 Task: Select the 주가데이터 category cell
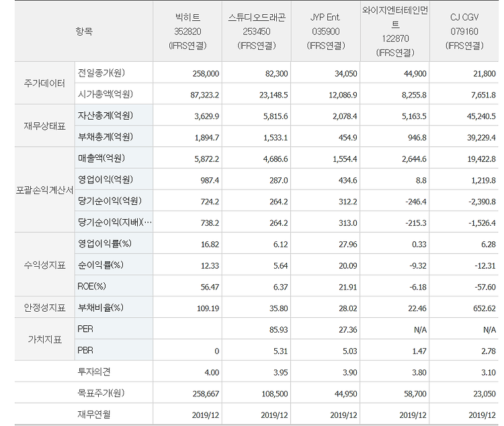44,83
